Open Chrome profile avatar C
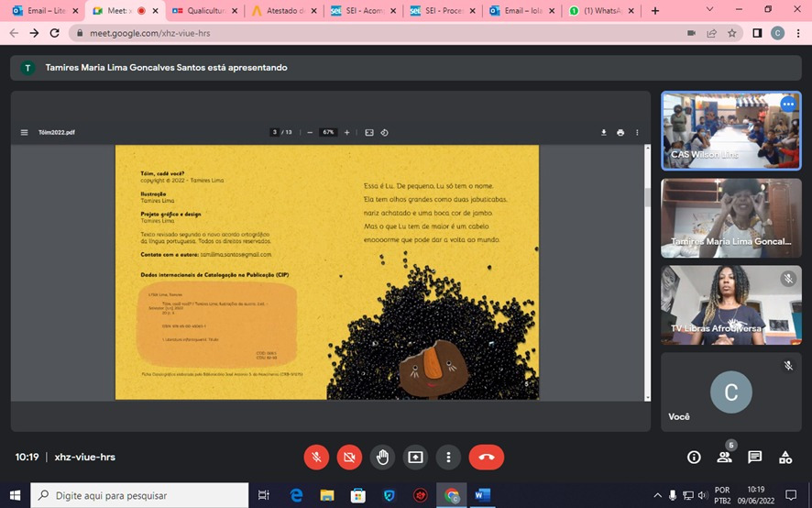This screenshot has width=812, height=508. [777, 33]
